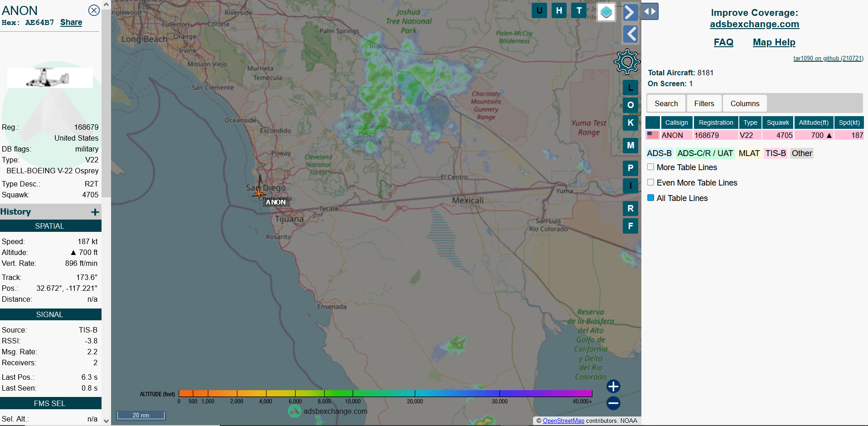Click the O map button
Image resolution: width=868 pixels, height=426 pixels.
click(630, 105)
